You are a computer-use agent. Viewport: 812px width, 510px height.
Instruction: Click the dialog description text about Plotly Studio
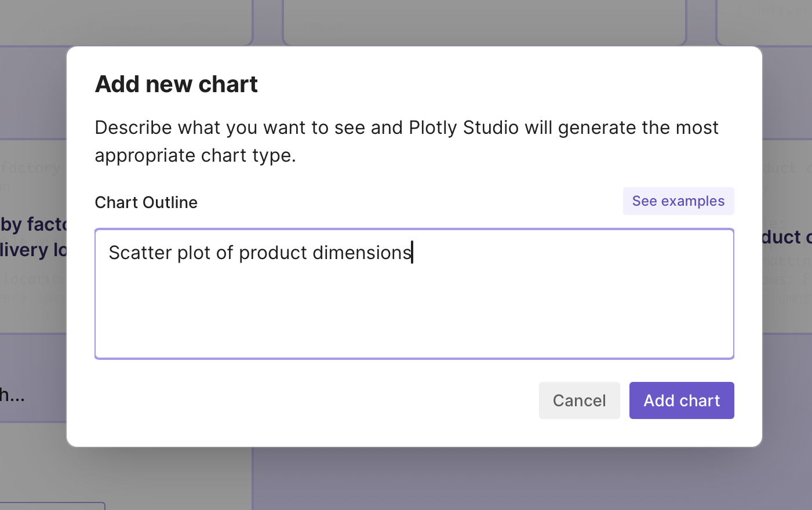[x=406, y=141]
